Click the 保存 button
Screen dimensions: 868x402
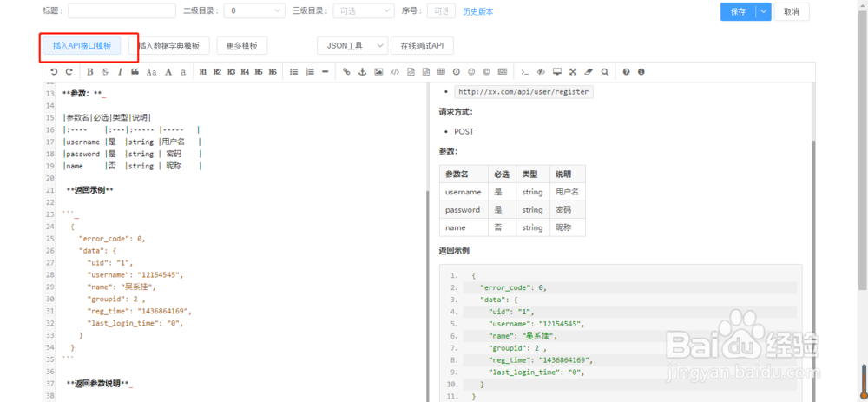click(x=738, y=11)
